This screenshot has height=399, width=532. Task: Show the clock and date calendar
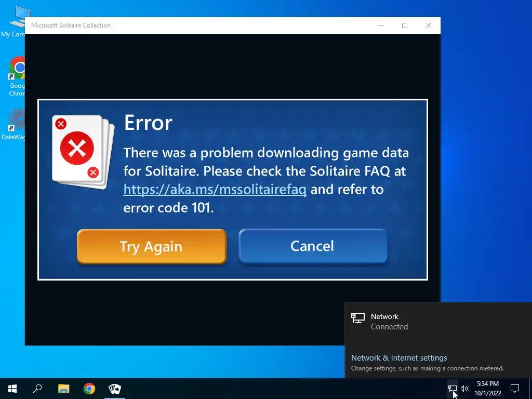coord(488,389)
